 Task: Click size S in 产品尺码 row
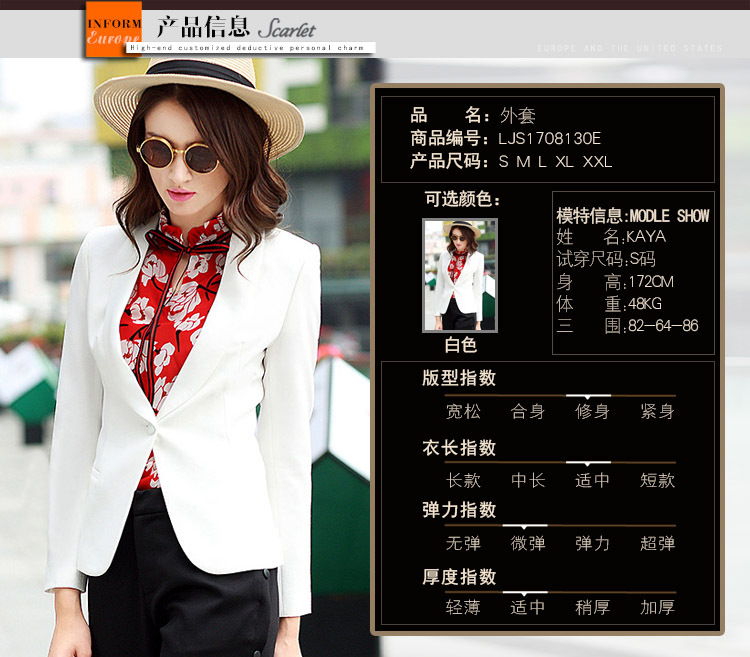tap(503, 162)
